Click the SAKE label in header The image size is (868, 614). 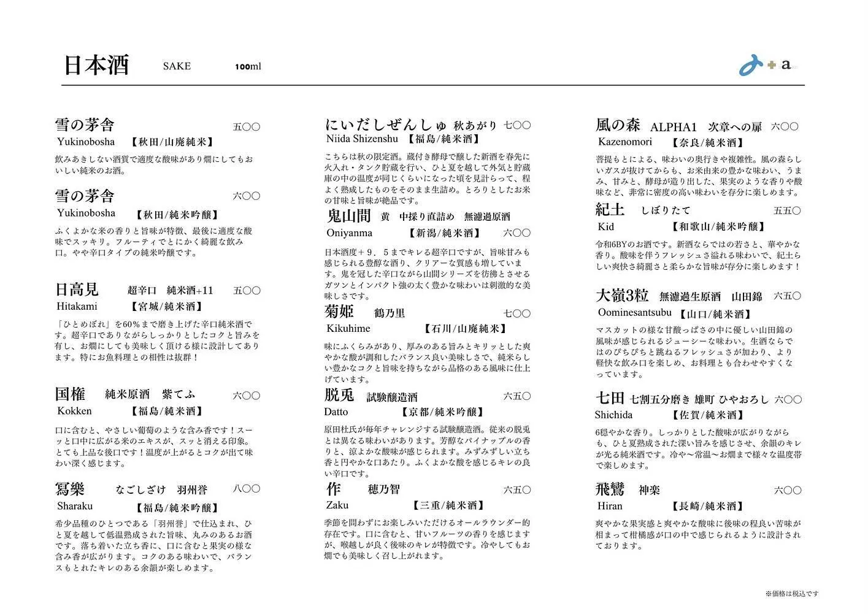177,66
